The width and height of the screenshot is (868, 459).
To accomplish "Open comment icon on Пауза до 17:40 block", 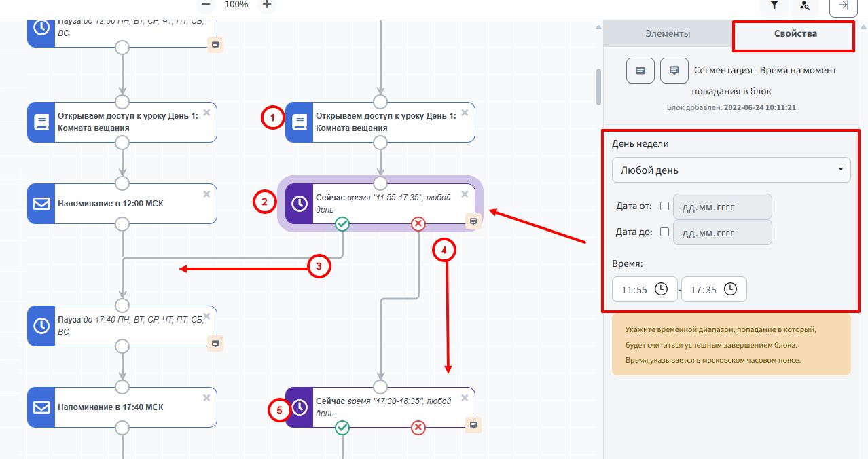I will (215, 344).
